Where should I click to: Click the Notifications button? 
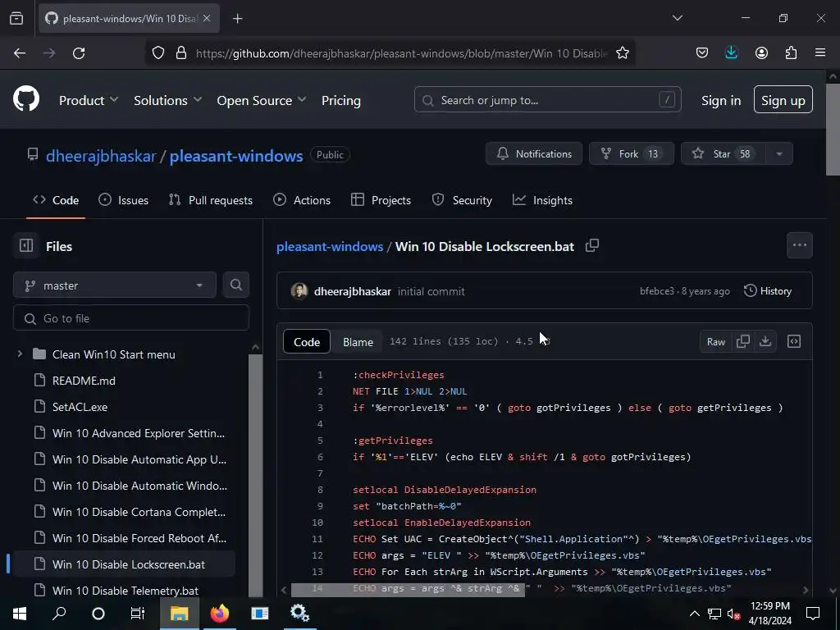534,153
